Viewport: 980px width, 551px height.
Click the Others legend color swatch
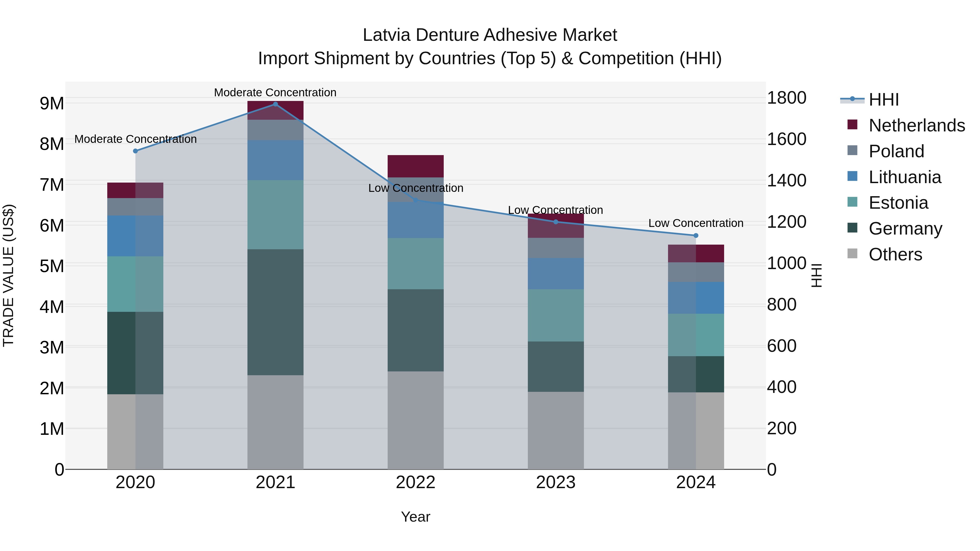coord(853,254)
